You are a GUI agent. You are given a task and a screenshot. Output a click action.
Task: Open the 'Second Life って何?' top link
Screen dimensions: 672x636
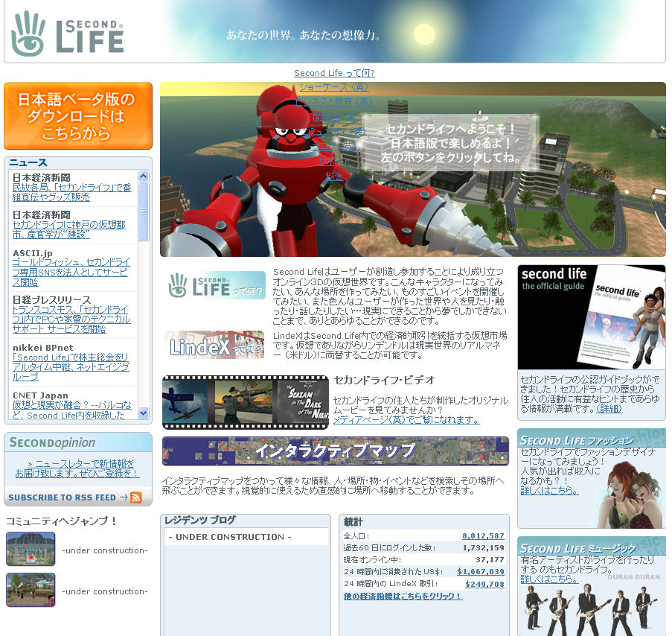(334, 73)
